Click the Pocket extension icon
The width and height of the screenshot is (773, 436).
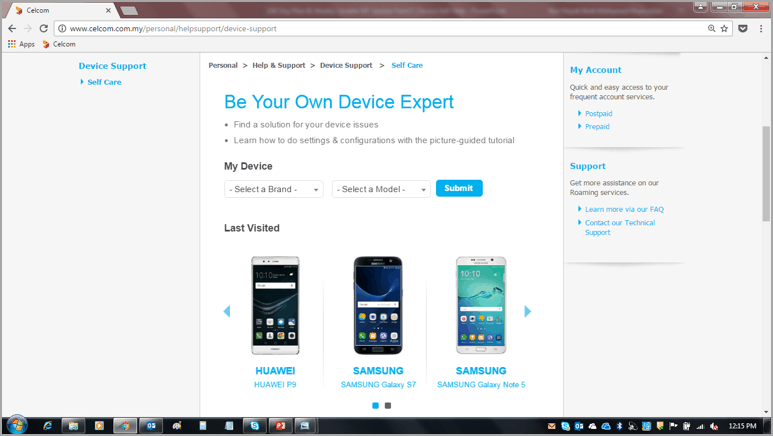(x=743, y=29)
